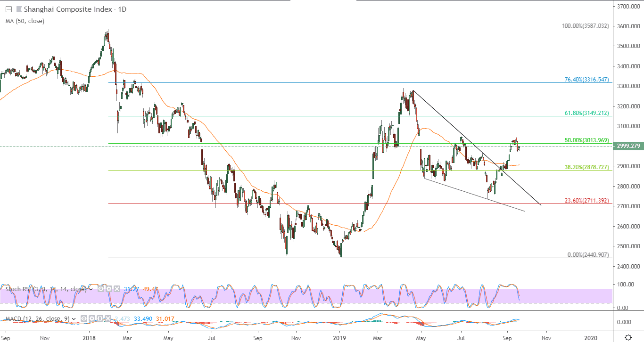Open MACD settings gear
Viewport: 644px width, 342px height.
pyautogui.click(x=93, y=319)
